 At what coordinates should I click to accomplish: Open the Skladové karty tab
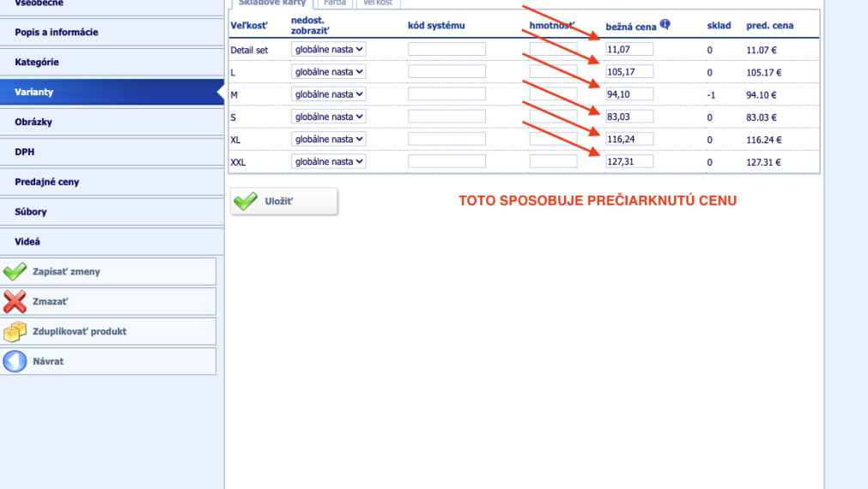[x=271, y=3]
